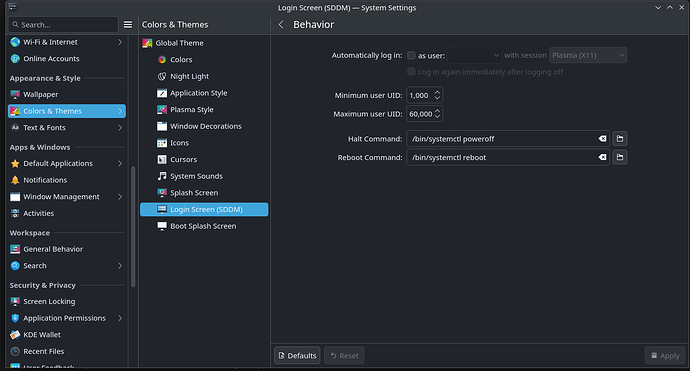690x371 pixels.
Task: Increase the Minimum user UID spinner
Action: [x=437, y=92]
